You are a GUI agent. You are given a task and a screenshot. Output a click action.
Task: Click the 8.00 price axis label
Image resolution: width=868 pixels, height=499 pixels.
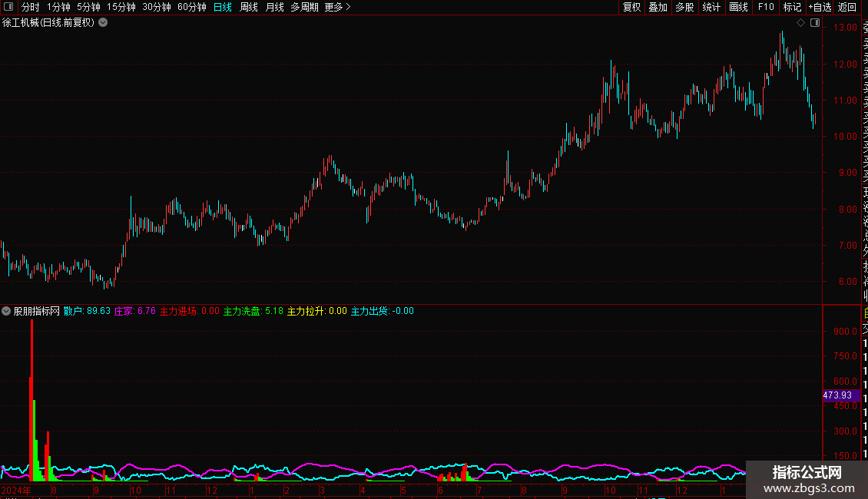click(x=847, y=209)
